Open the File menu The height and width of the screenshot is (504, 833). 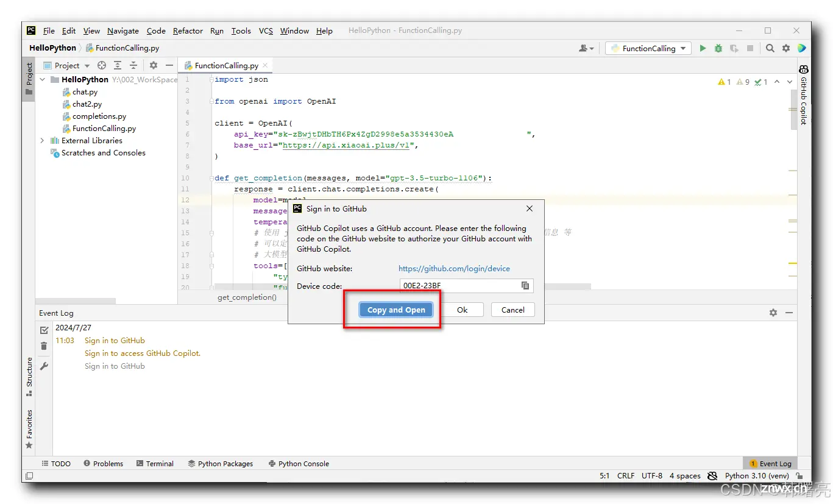click(49, 30)
